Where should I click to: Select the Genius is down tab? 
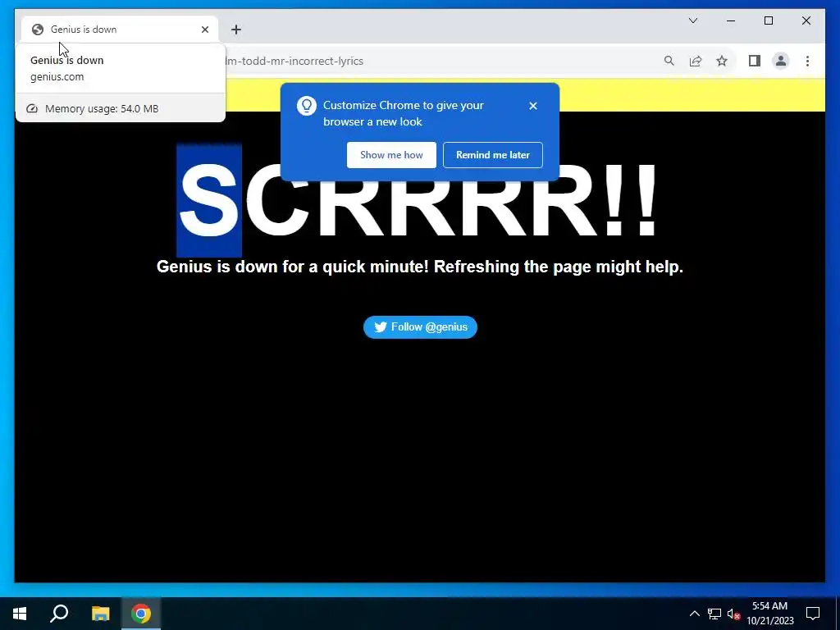120,30
